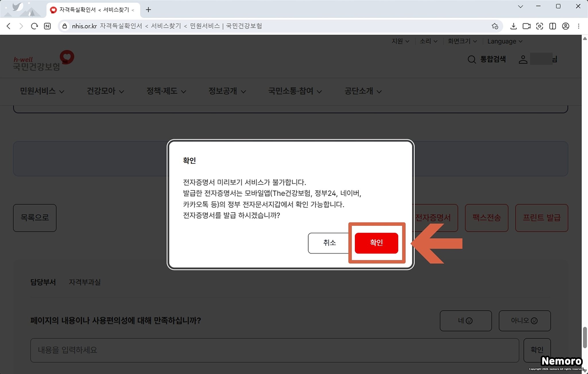Click the 통합검색 magnifier icon
The image size is (588, 374).
point(472,59)
